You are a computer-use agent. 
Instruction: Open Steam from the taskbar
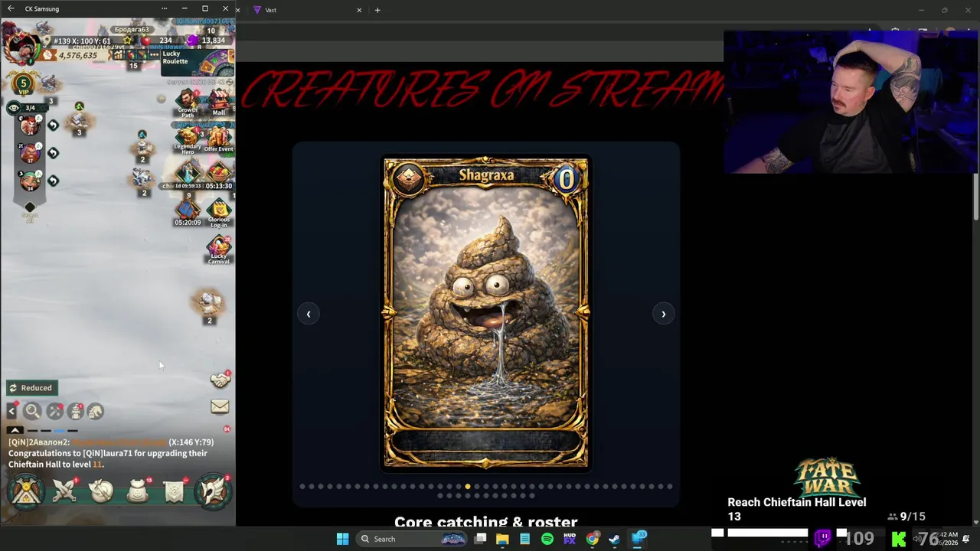click(614, 539)
